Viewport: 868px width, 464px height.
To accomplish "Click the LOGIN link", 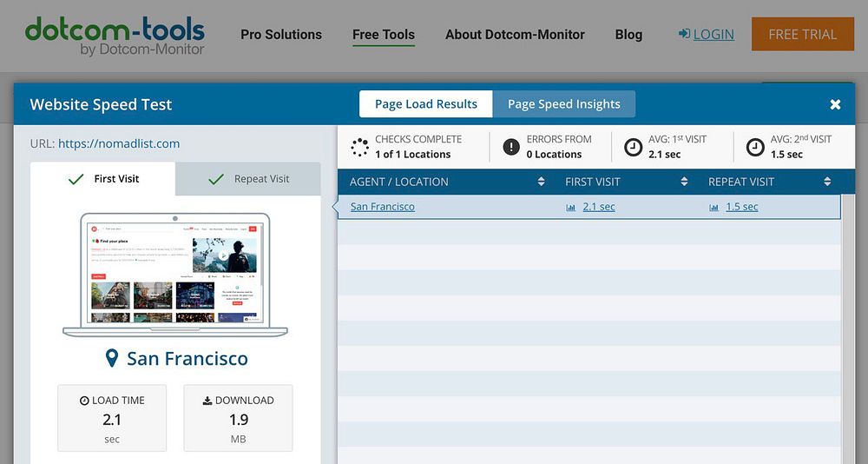I will coord(713,35).
